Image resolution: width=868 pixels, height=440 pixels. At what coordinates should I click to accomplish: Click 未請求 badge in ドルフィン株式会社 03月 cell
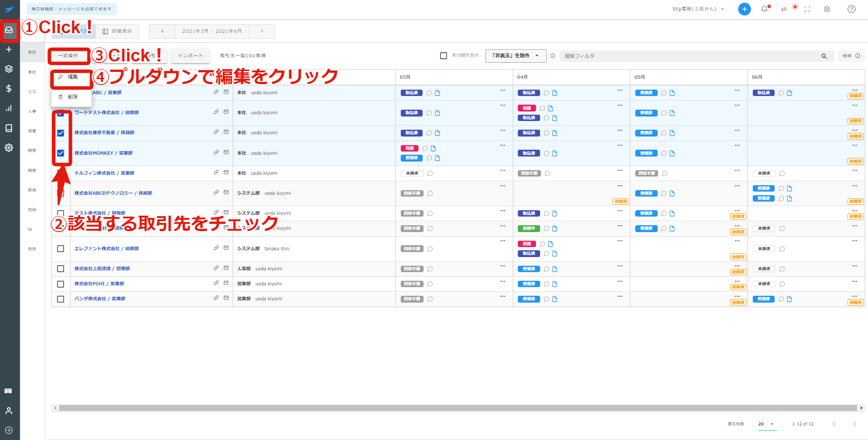(412, 173)
